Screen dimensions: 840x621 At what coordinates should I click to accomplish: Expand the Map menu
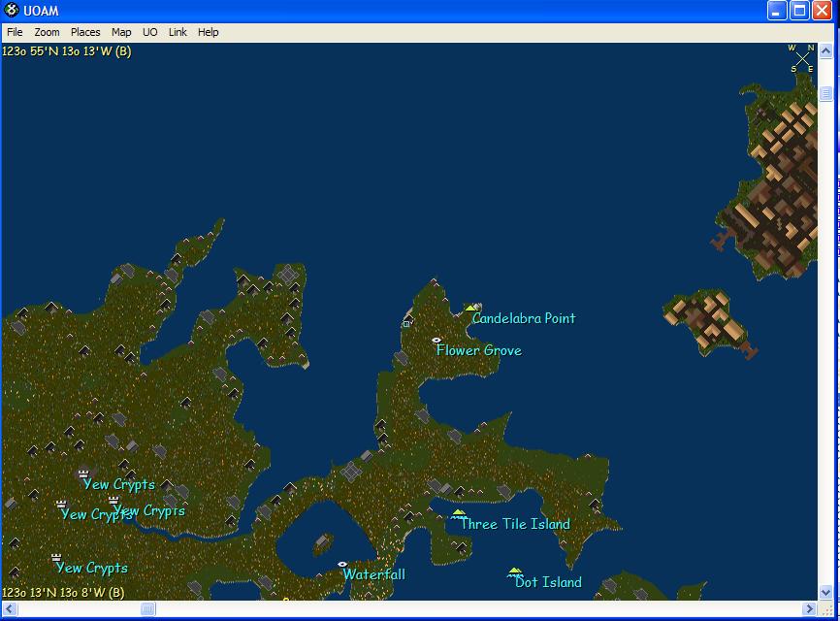coord(121,32)
